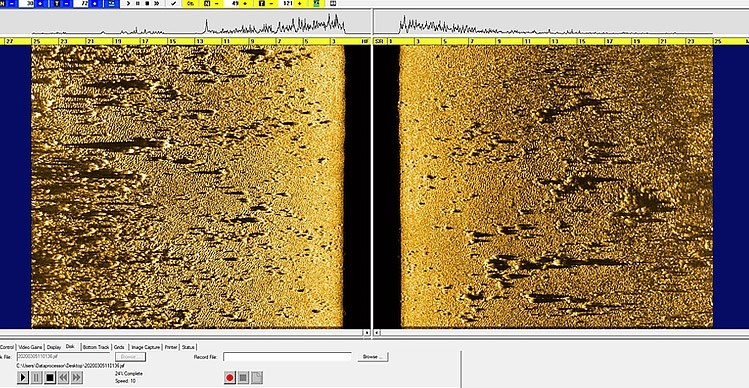
Task: Start recording with the red record button
Action: [230, 377]
